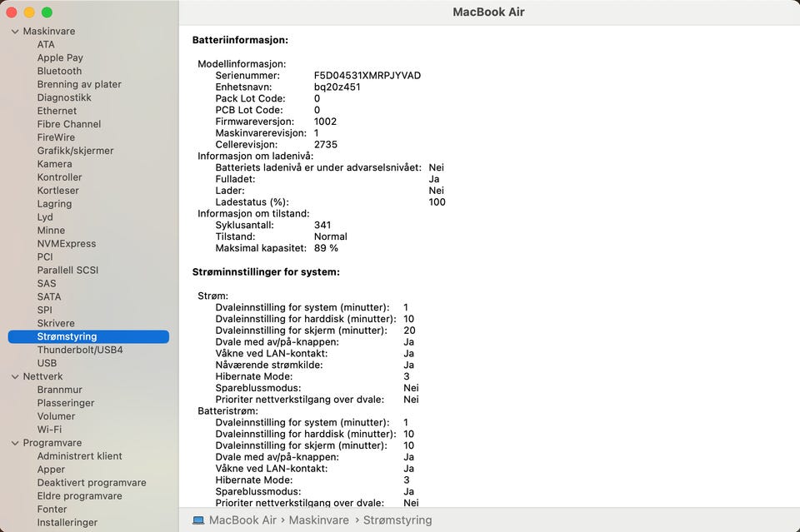Click Cellerevisjon value 2735

click(326, 144)
